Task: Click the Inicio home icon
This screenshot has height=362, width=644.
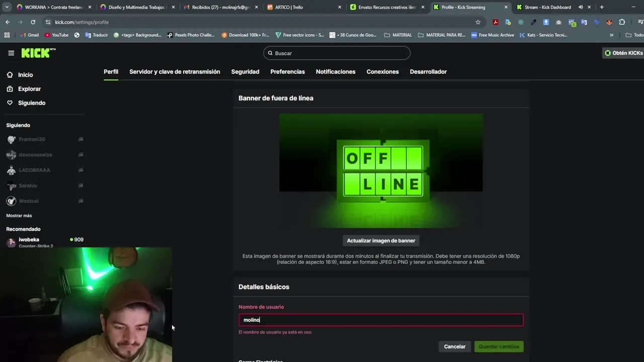Action: (10, 75)
